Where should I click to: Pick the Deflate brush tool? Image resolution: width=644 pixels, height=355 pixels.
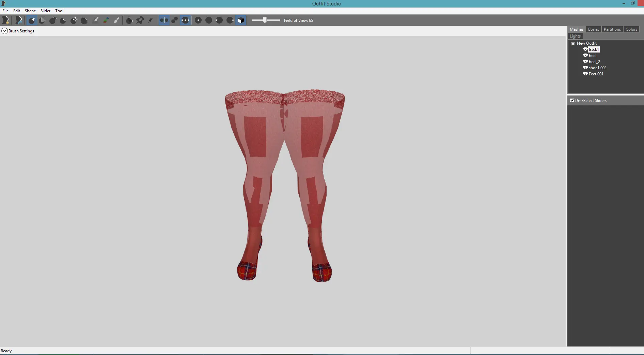coord(63,20)
